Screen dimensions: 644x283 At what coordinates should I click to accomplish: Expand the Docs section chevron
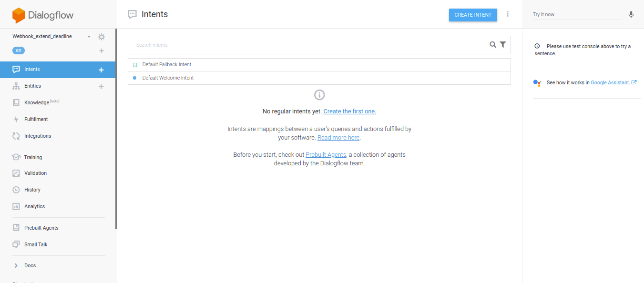16,266
